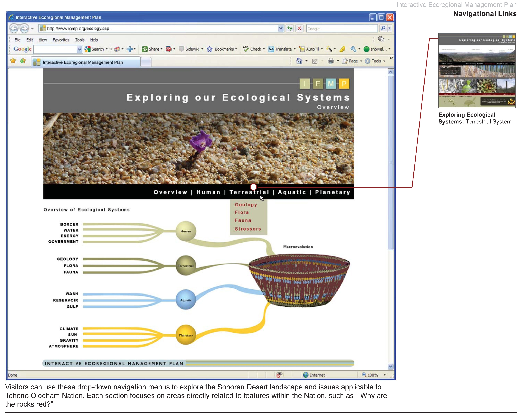Open the Tools menu in menu bar
Image resolution: width=532 pixels, height=414 pixels.
click(80, 40)
